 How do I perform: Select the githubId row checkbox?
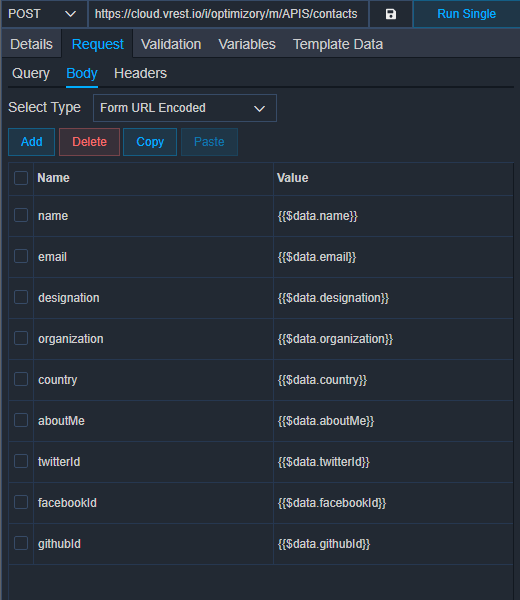pos(21,543)
